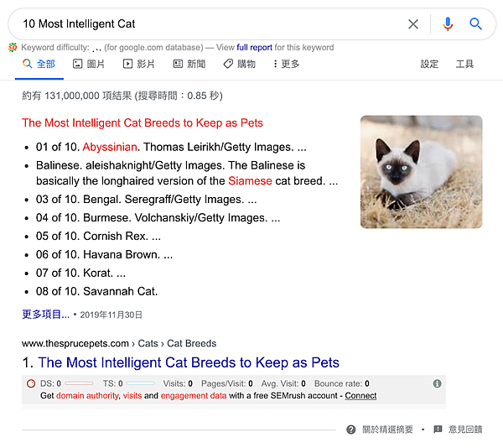This screenshot has width=503, height=448.
Task: Click the '07 of 10. Korat' list item
Action: click(x=80, y=273)
